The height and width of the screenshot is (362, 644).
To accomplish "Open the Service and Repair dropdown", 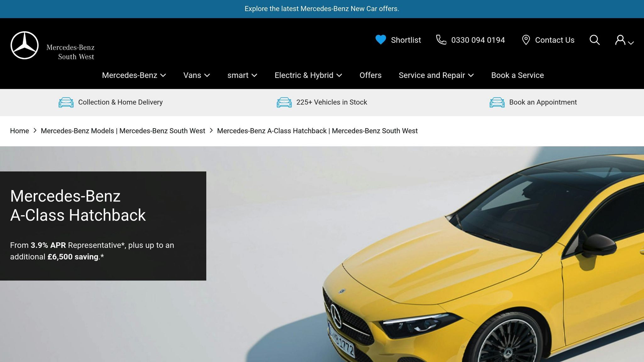I will (436, 75).
